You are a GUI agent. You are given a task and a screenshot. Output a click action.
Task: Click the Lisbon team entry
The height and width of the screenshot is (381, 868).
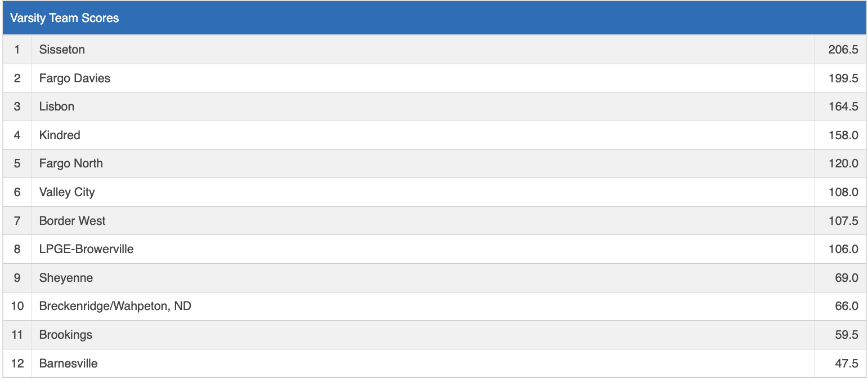(57, 107)
